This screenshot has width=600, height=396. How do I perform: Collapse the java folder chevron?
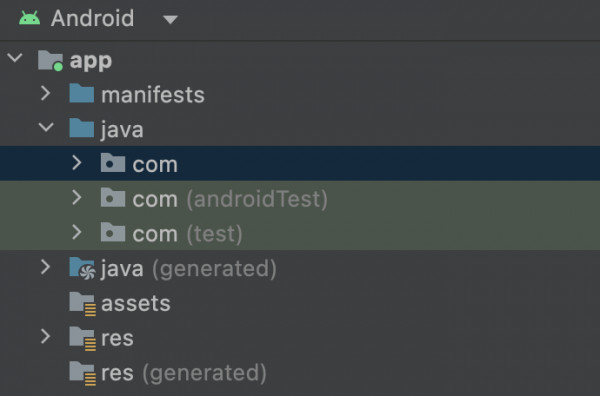click(x=46, y=127)
